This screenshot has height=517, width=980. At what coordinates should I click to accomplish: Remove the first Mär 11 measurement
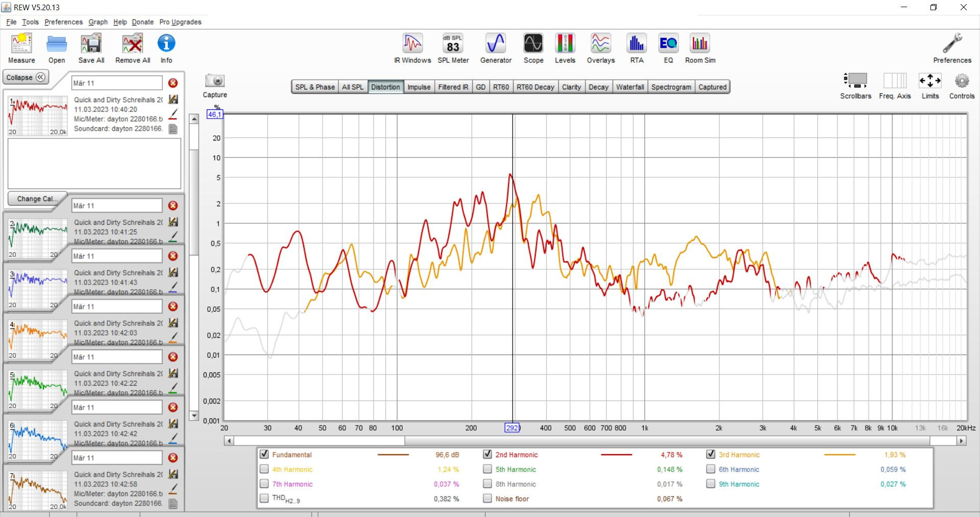click(173, 83)
